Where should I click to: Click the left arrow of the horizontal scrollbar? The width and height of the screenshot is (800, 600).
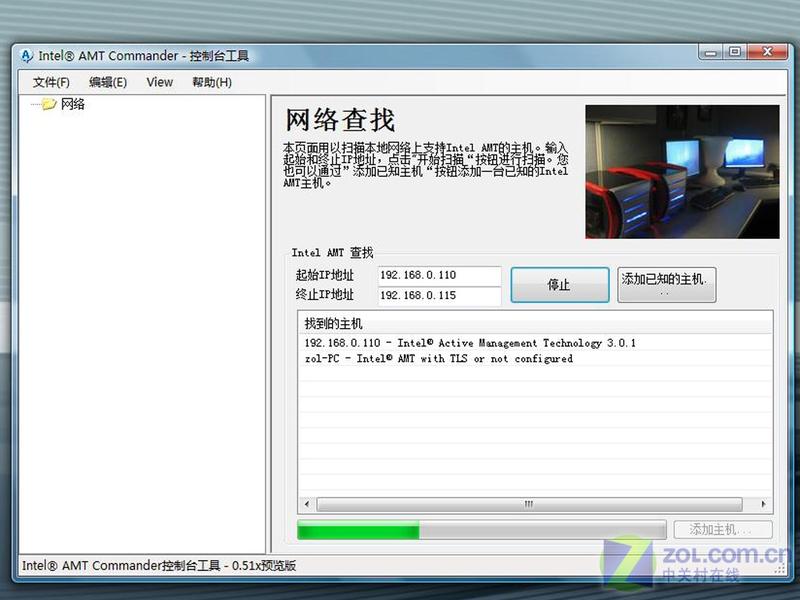tap(307, 504)
